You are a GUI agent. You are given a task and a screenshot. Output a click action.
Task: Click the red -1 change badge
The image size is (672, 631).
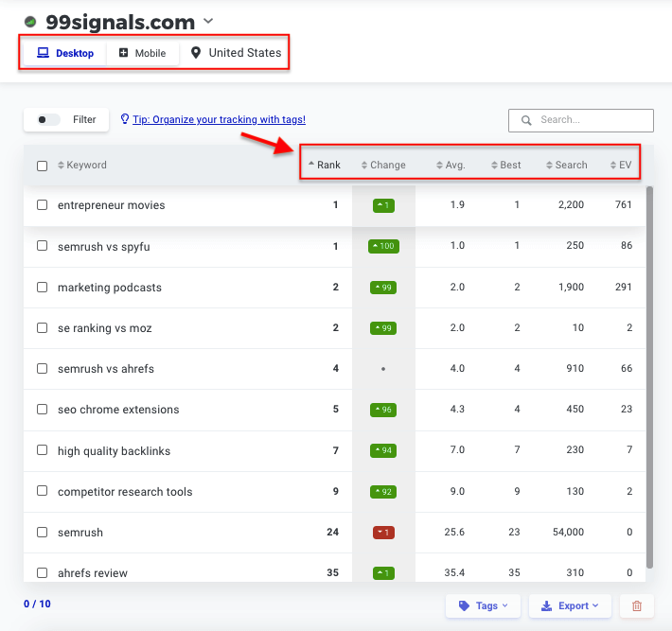pos(383,533)
